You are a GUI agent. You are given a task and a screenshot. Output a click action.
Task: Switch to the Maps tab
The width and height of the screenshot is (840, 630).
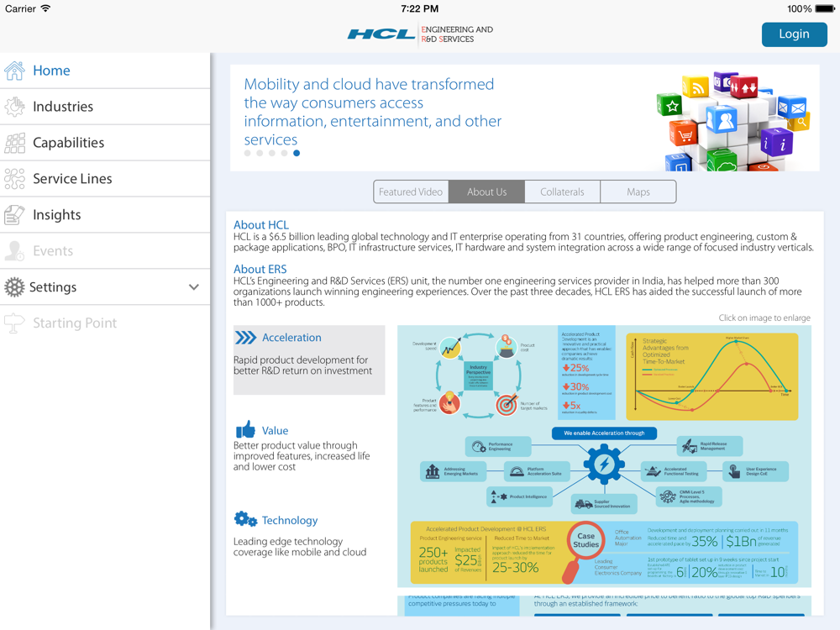(x=638, y=192)
